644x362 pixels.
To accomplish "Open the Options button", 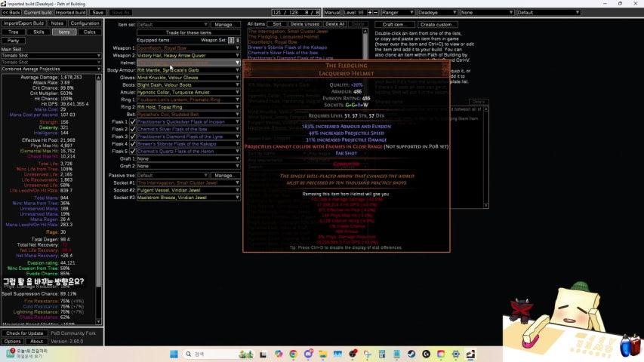I will click(13, 341).
